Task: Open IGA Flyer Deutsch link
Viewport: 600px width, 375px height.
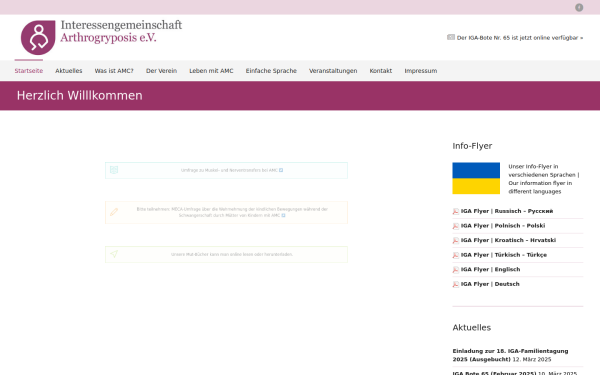Action: coord(490,284)
